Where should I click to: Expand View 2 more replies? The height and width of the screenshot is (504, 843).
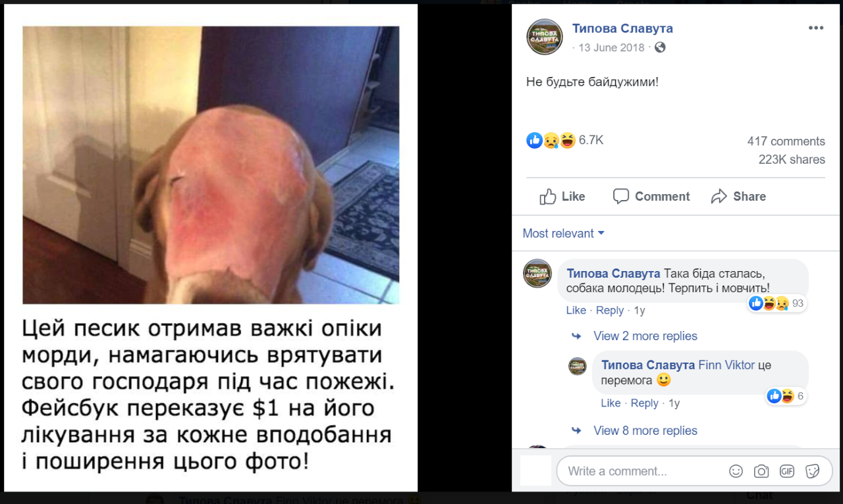[x=645, y=336]
